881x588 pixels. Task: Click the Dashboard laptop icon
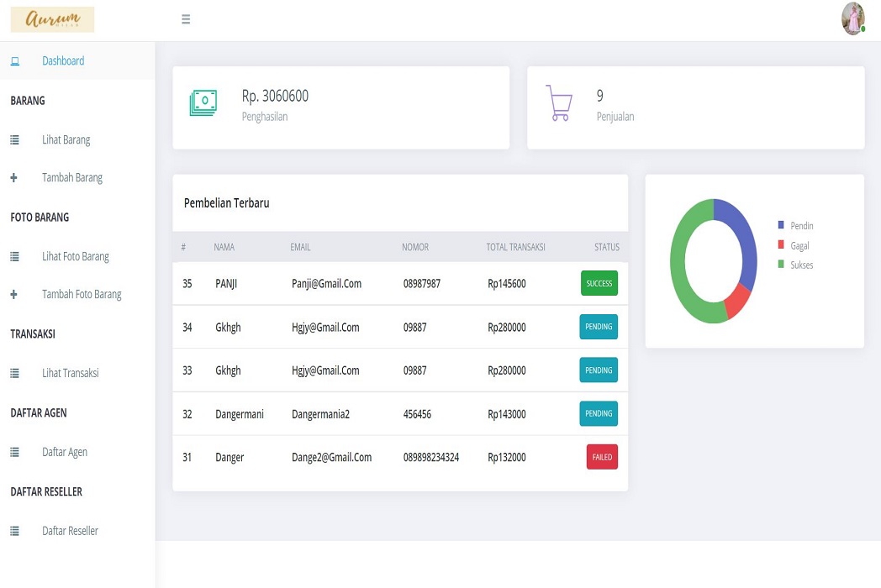tap(14, 61)
